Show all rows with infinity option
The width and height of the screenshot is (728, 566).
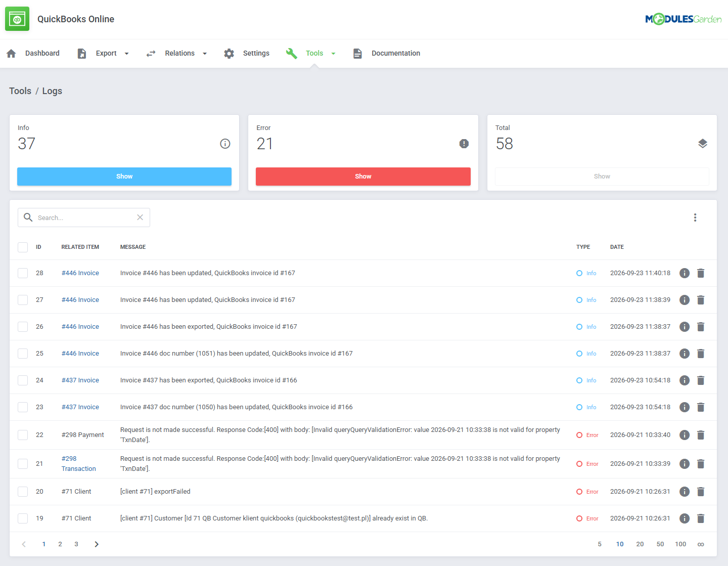(701, 544)
